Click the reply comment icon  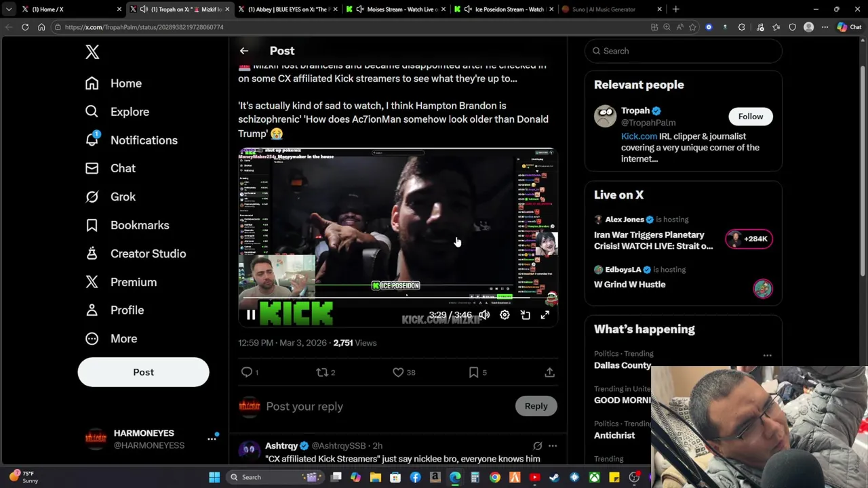[x=247, y=372]
